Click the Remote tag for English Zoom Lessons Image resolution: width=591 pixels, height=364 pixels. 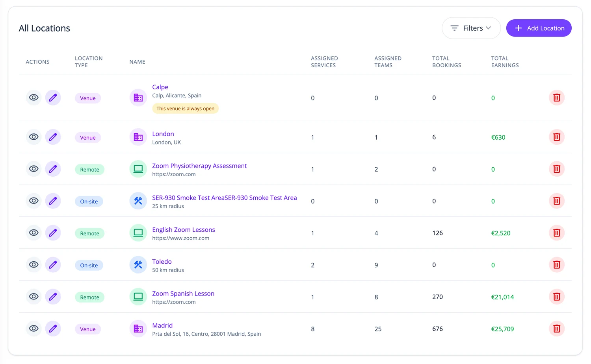[x=89, y=233]
